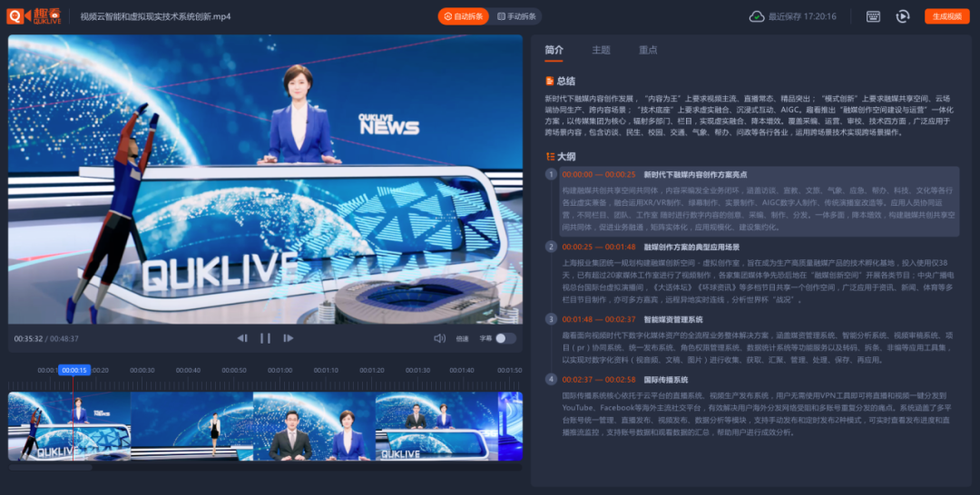
Task: Select thumbnail with goalkeeper and anchor desk
Action: 69,426
